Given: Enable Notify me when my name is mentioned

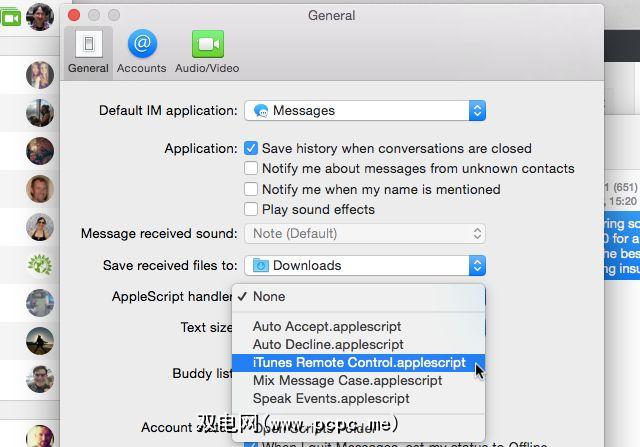Looking at the screenshot, I should (x=251, y=189).
